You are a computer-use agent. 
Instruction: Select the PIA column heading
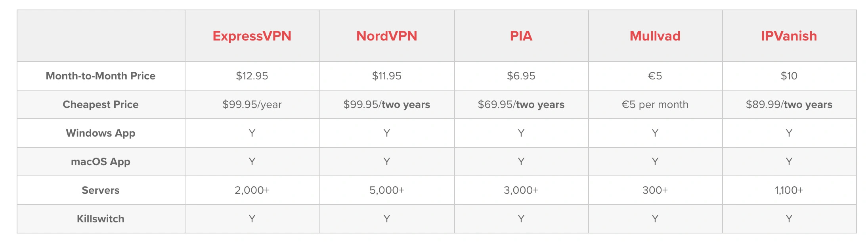pyautogui.click(x=521, y=36)
